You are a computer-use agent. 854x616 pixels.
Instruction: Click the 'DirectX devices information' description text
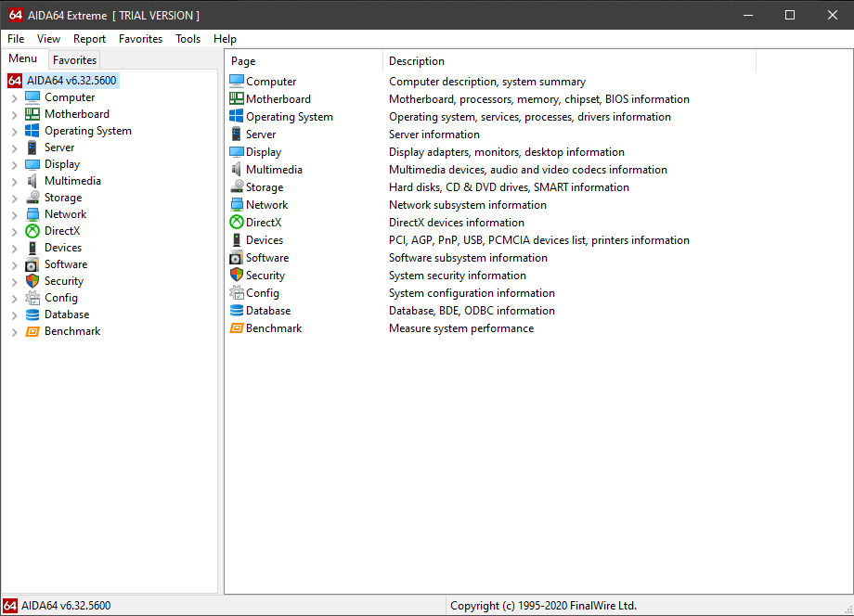point(457,222)
